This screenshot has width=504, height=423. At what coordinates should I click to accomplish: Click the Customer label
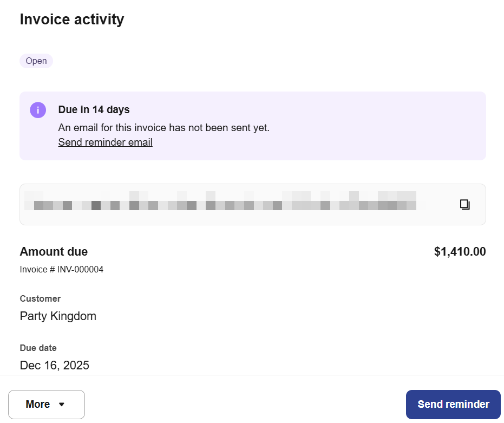(40, 298)
